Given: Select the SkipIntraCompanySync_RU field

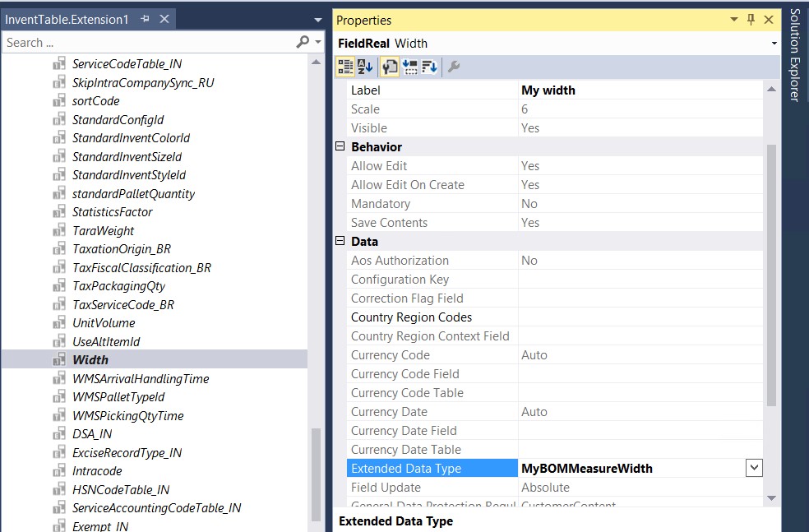Looking at the screenshot, I should pos(143,82).
